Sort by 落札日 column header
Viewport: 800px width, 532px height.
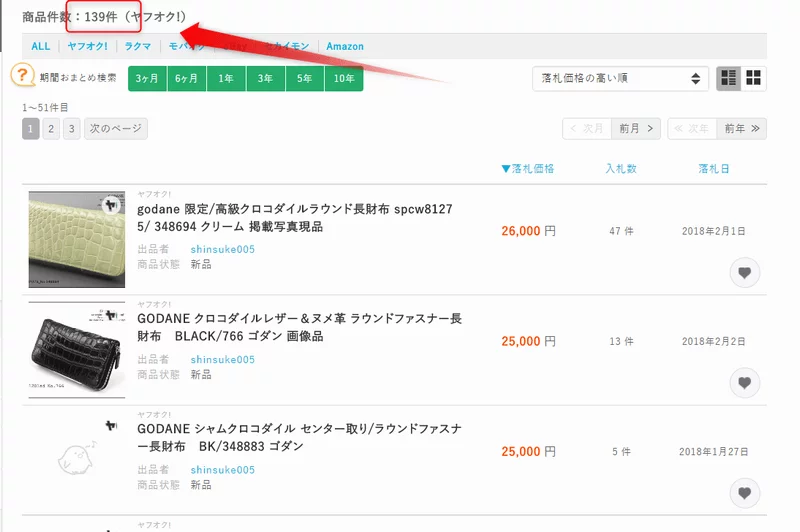pyautogui.click(x=714, y=169)
